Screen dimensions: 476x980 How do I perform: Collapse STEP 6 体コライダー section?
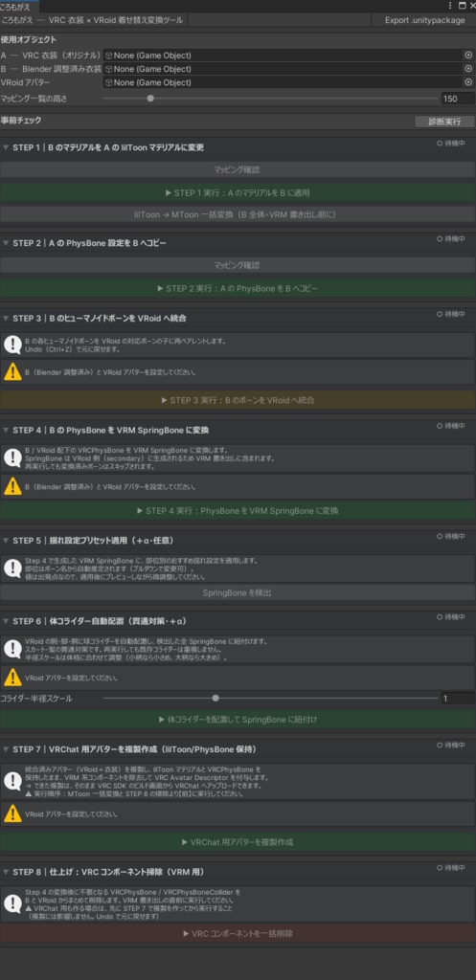6,621
